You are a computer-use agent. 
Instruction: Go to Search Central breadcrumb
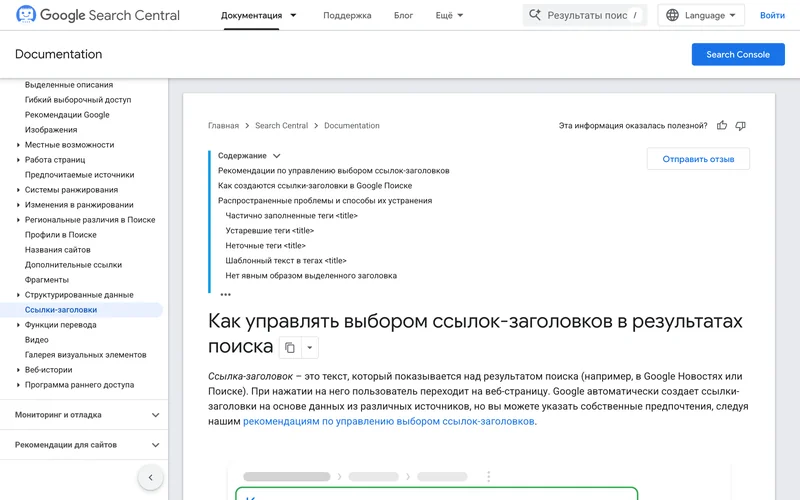(x=282, y=126)
